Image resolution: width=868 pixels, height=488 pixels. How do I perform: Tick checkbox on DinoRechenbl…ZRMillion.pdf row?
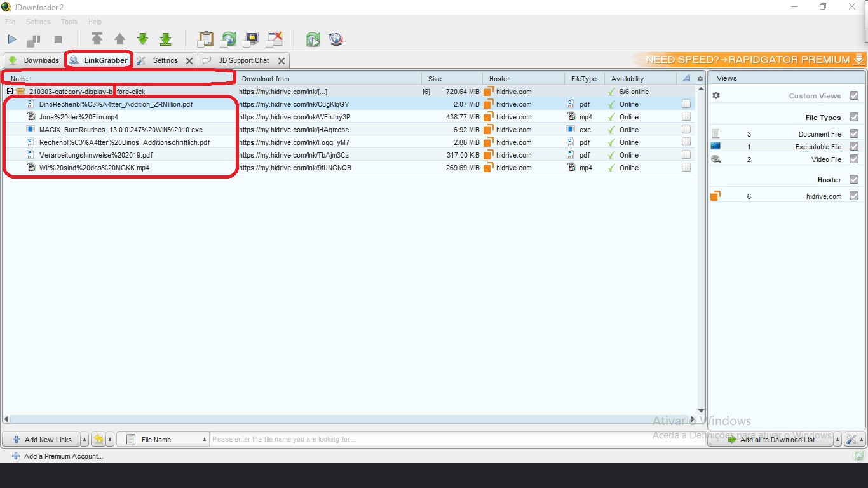686,104
